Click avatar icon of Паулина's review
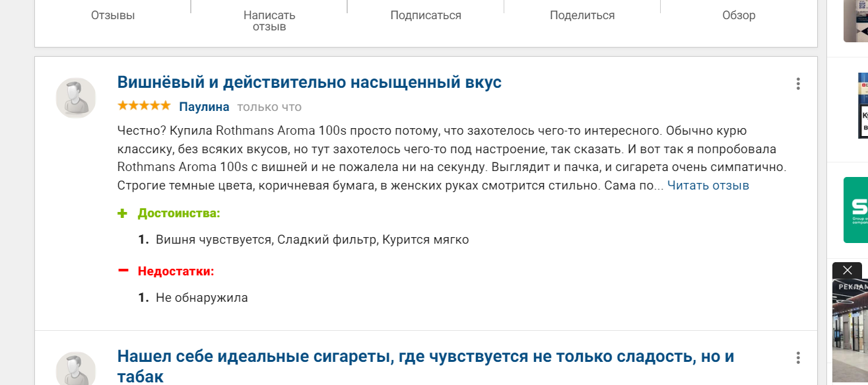The height and width of the screenshot is (385, 868). coord(77,98)
